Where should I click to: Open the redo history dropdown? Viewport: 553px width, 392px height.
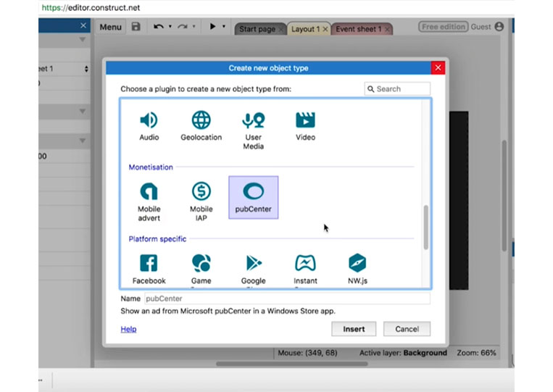click(194, 26)
